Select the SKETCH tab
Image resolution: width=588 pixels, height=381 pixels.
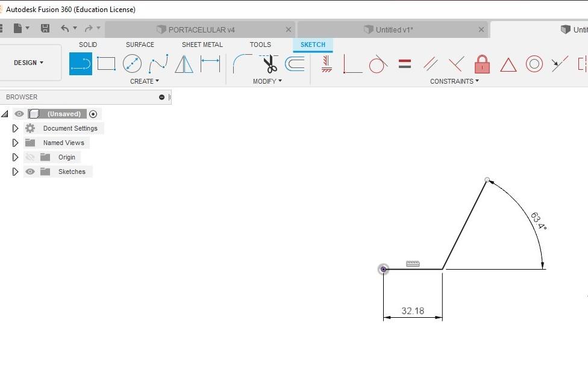[313, 45]
